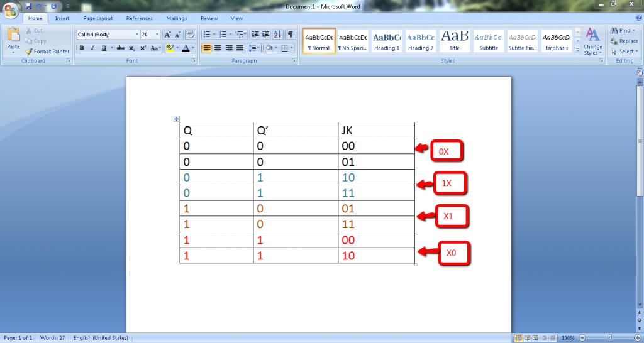Toggle Align Text Left
This screenshot has width=644, height=343.
(207, 48)
